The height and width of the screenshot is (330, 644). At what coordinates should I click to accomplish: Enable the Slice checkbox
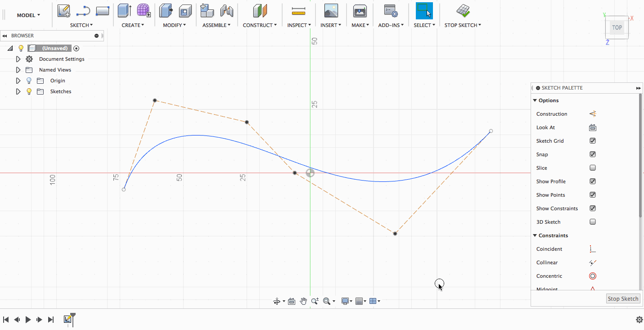point(593,168)
